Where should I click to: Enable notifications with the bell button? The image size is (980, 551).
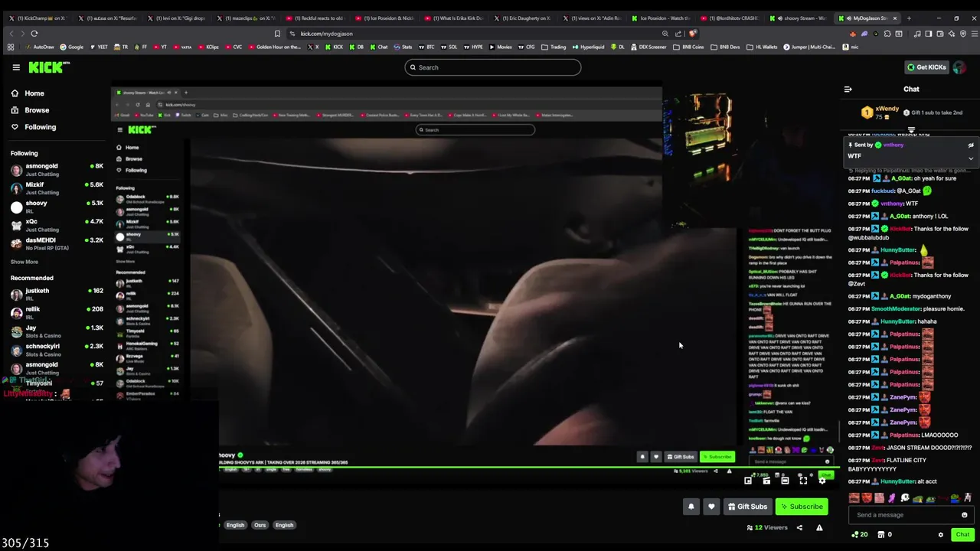[691, 507]
